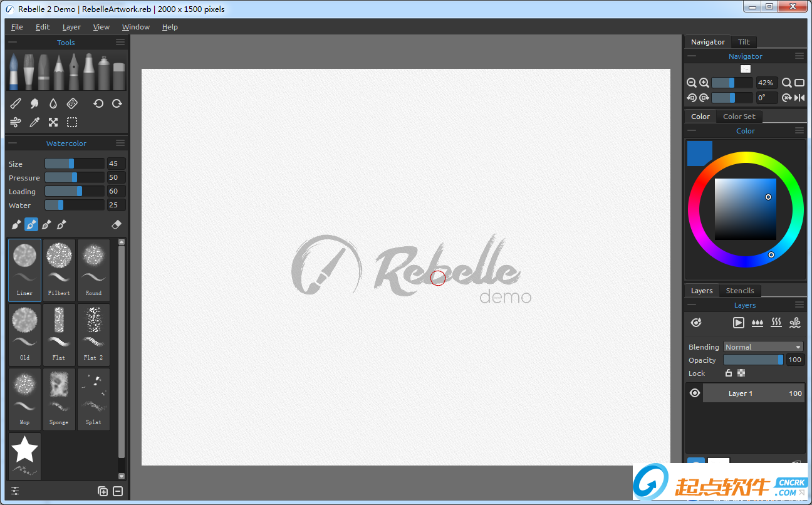Select the Pastel tool
This screenshot has width=812, height=505.
[x=44, y=71]
